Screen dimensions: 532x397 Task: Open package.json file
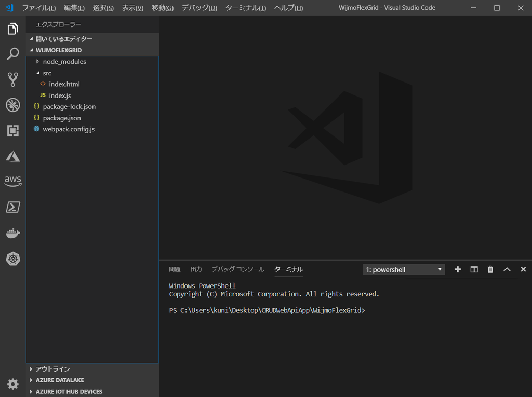click(x=92, y=118)
